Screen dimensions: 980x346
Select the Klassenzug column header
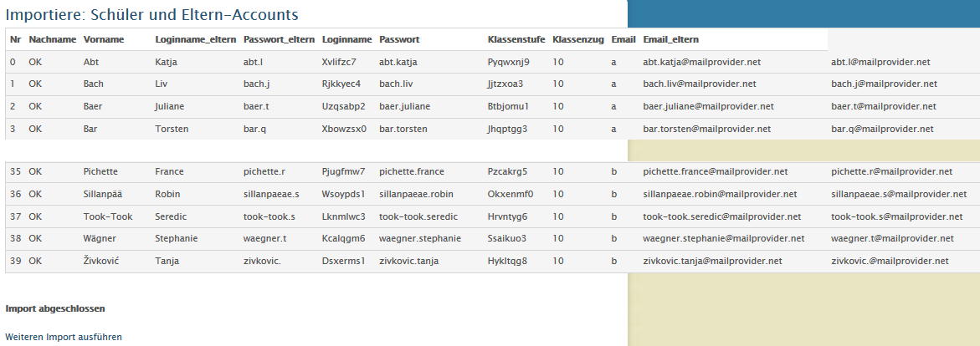click(578, 39)
